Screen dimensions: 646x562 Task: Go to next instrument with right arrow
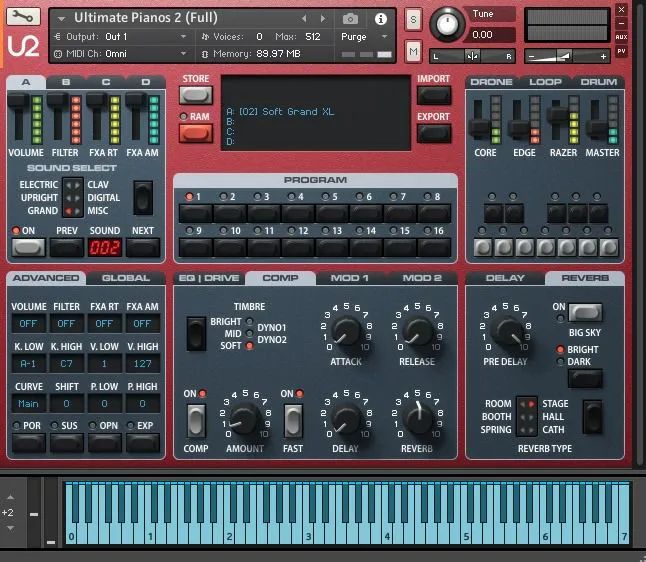[323, 19]
